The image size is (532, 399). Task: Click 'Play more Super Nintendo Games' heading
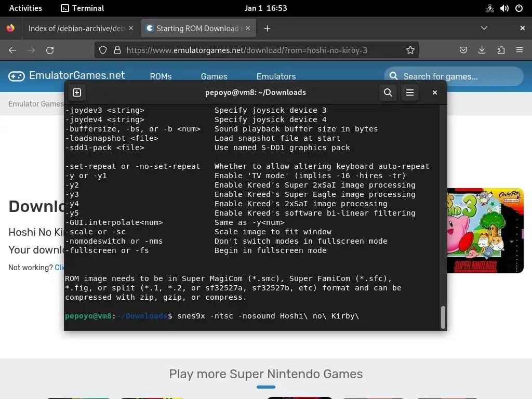266,374
